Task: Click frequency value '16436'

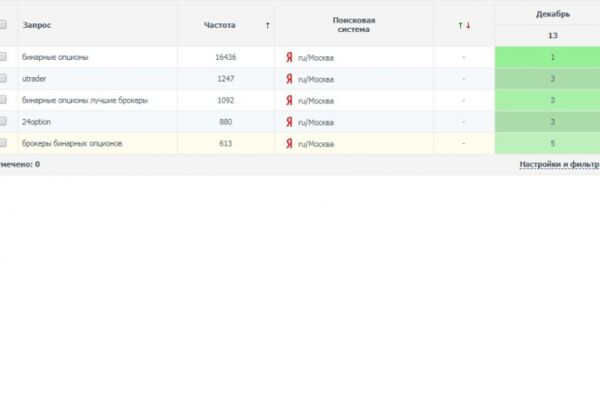Action: (x=226, y=57)
